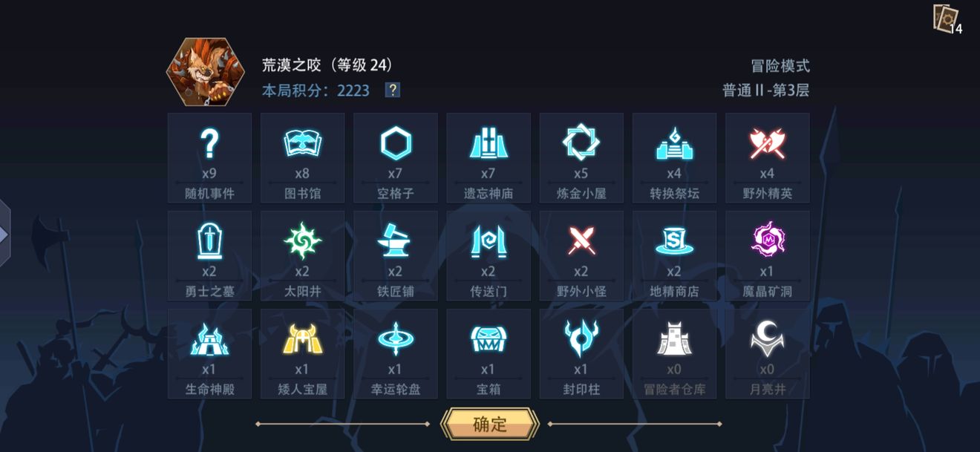This screenshot has height=452, width=980.
Task: Select the 转换祭坛 altar icon
Action: pos(674,143)
